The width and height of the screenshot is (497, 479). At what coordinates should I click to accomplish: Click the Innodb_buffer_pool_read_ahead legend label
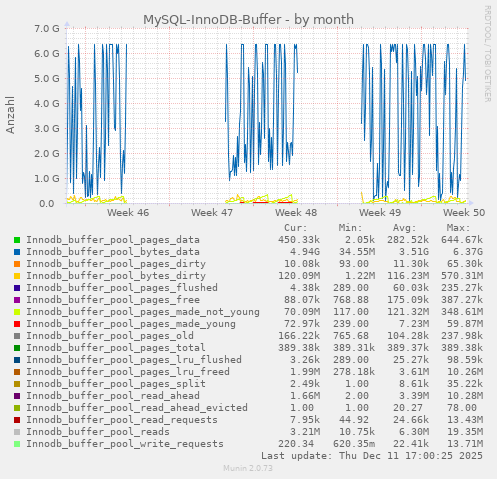click(113, 396)
